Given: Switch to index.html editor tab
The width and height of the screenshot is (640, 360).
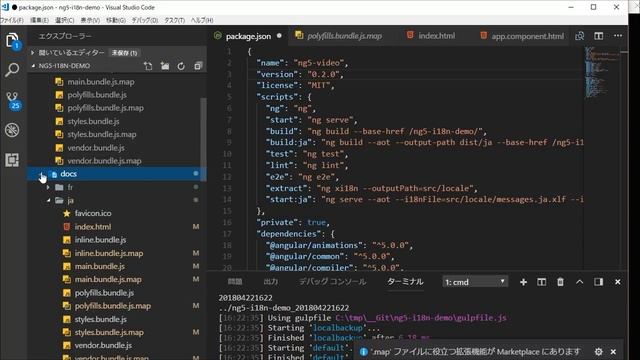Looking at the screenshot, I should 436,36.
